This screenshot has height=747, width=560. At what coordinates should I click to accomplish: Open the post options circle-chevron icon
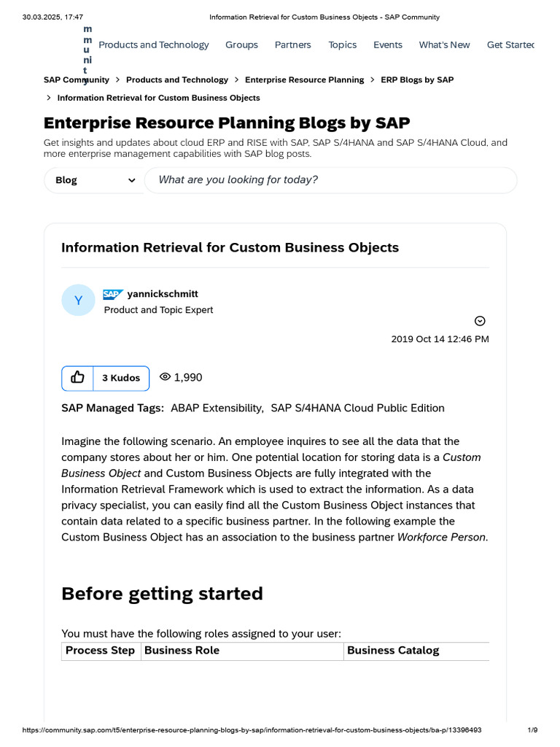480,321
